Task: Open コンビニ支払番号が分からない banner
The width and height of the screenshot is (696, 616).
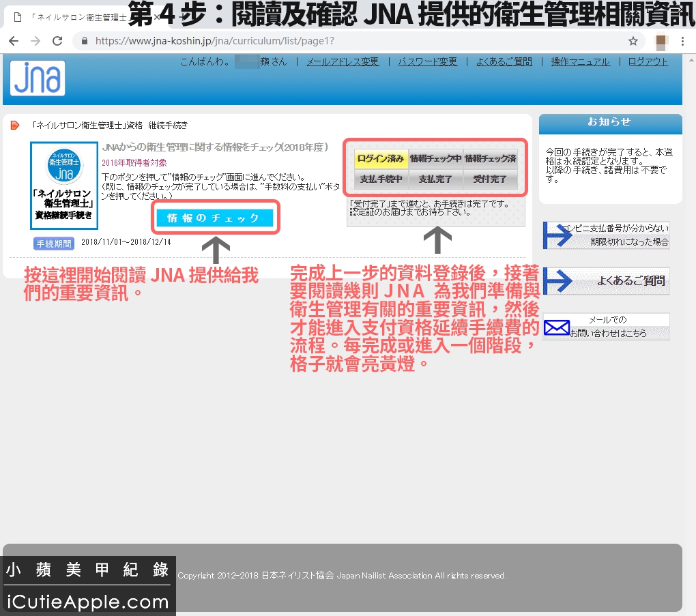Action: pyautogui.click(x=607, y=235)
